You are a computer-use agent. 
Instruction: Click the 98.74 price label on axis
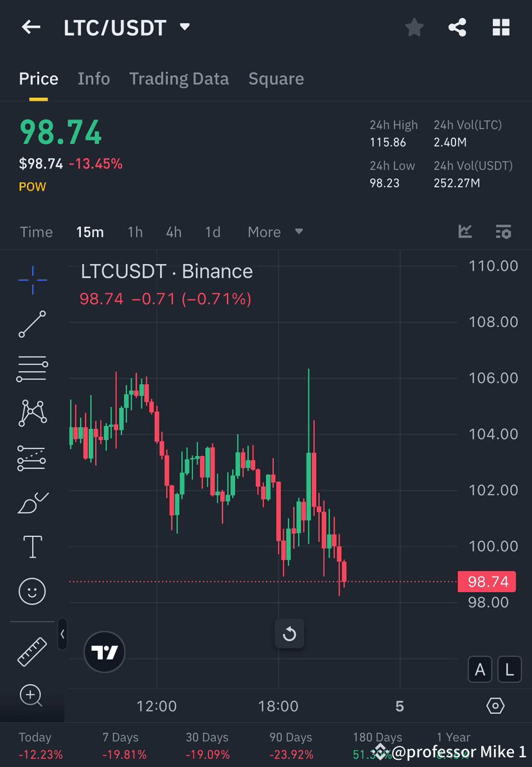(486, 581)
